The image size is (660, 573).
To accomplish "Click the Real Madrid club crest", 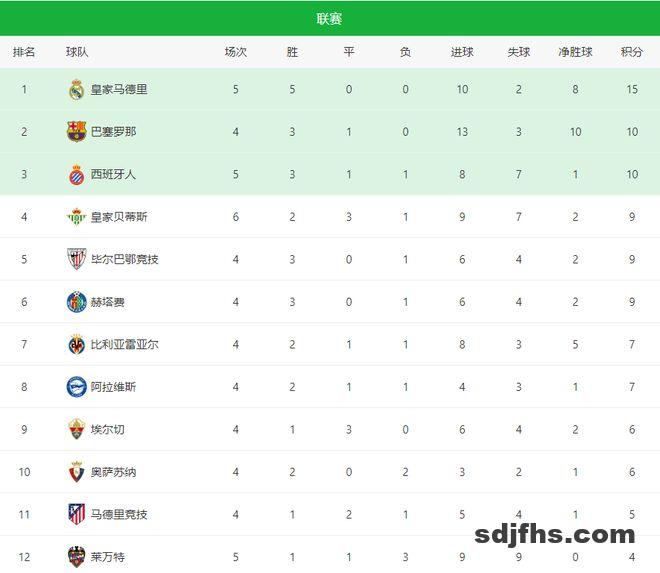I will tap(76, 89).
